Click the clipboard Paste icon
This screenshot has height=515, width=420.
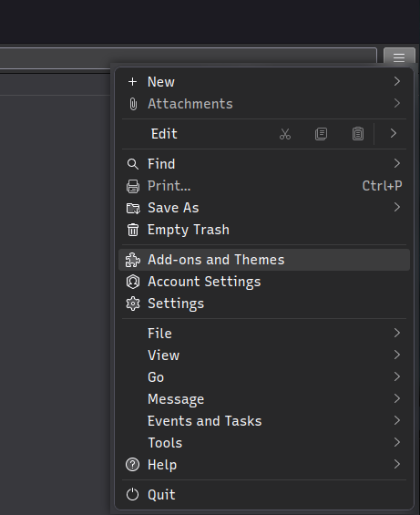358,134
